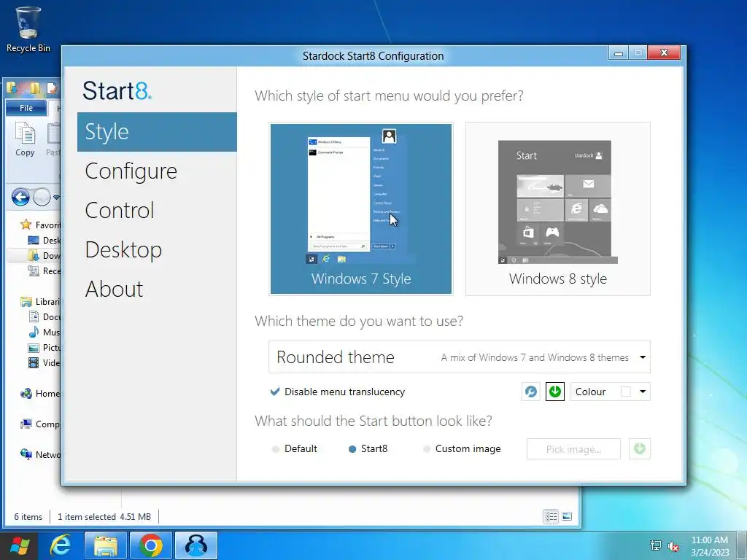Click the download button images icon
The image size is (747, 560).
click(639, 449)
